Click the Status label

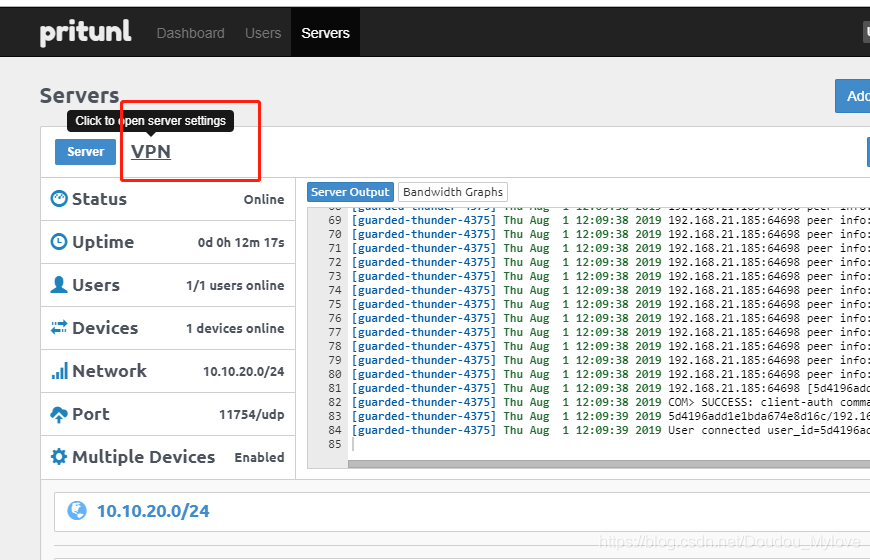(99, 199)
